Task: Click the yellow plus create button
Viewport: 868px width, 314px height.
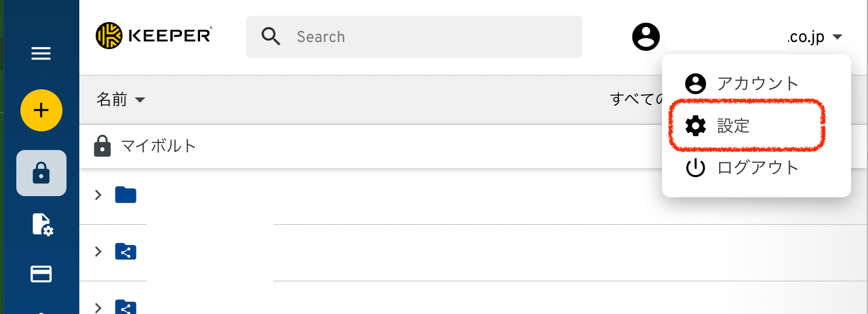Action: coord(41,110)
